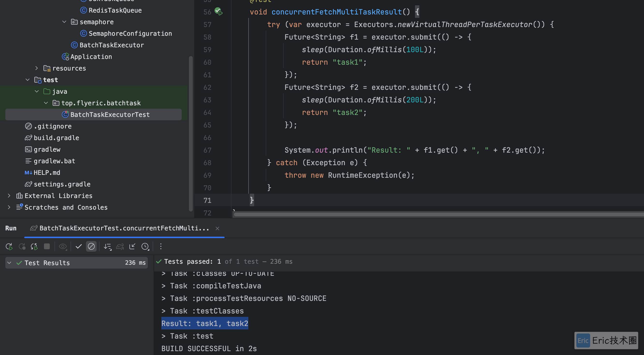Viewport: 644px width, 355px height.
Task: Click the highlighted 'Result: task1, task2' output
Action: [205, 323]
